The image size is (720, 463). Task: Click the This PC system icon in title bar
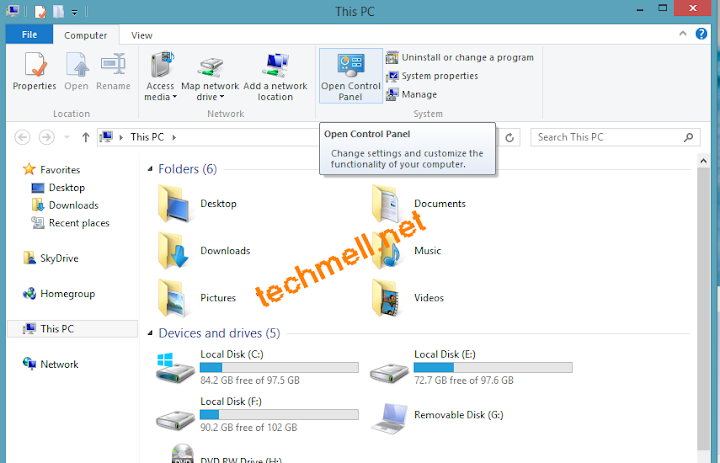click(x=12, y=11)
